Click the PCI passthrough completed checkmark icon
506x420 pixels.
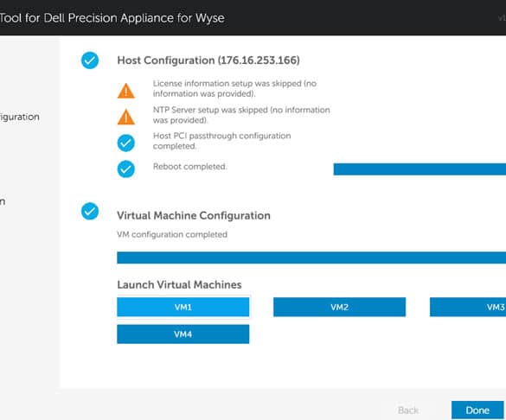click(126, 143)
